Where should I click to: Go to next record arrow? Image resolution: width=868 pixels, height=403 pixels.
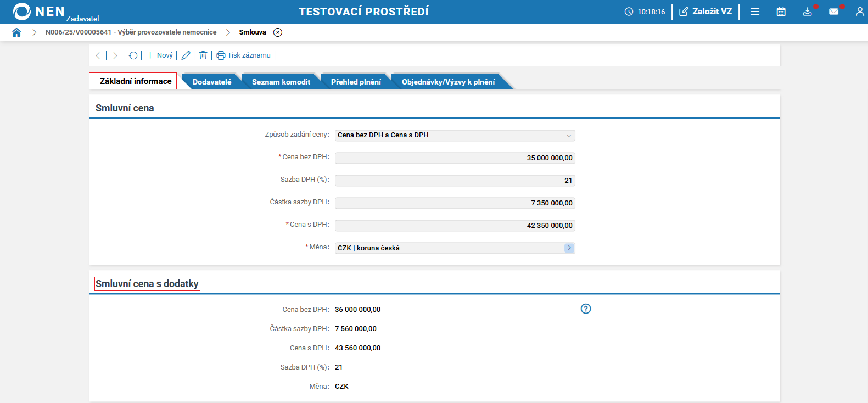(115, 55)
